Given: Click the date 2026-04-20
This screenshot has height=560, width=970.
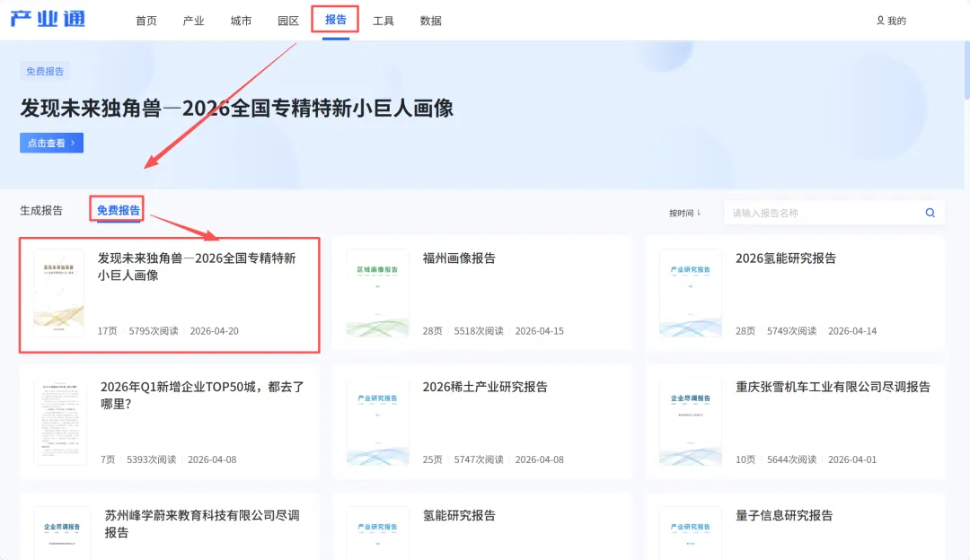Looking at the screenshot, I should tap(214, 330).
